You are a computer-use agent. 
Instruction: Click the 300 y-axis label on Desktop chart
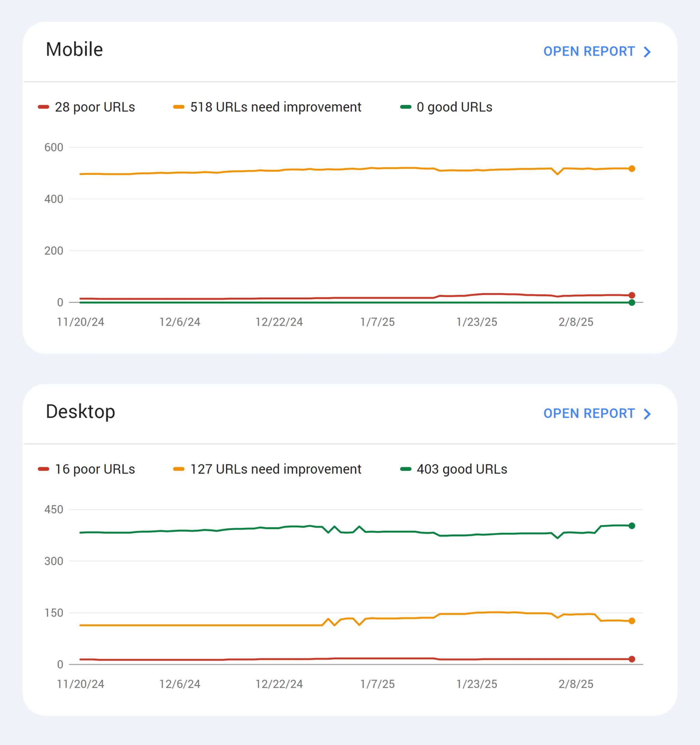(54, 561)
